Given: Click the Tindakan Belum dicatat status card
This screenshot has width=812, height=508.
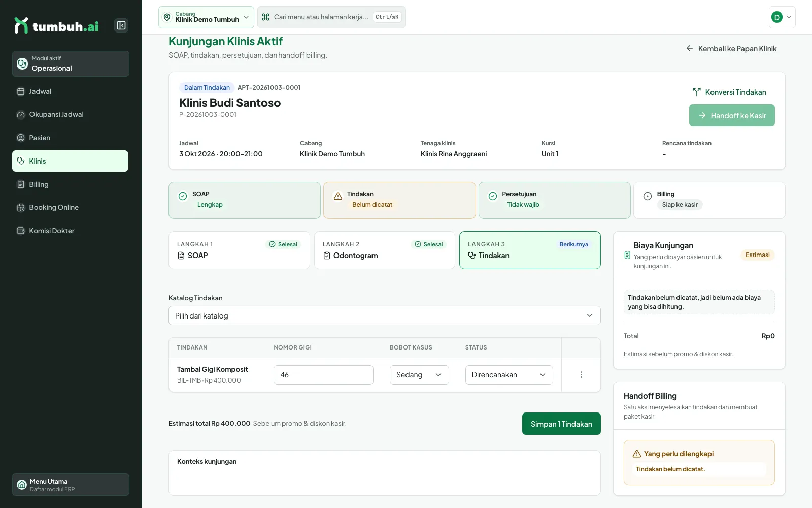Looking at the screenshot, I should tap(399, 201).
